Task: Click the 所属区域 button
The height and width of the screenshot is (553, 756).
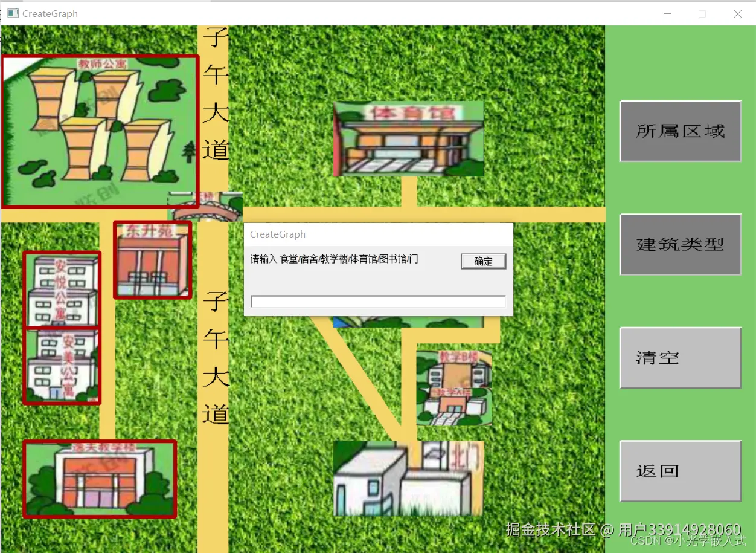Action: point(680,131)
